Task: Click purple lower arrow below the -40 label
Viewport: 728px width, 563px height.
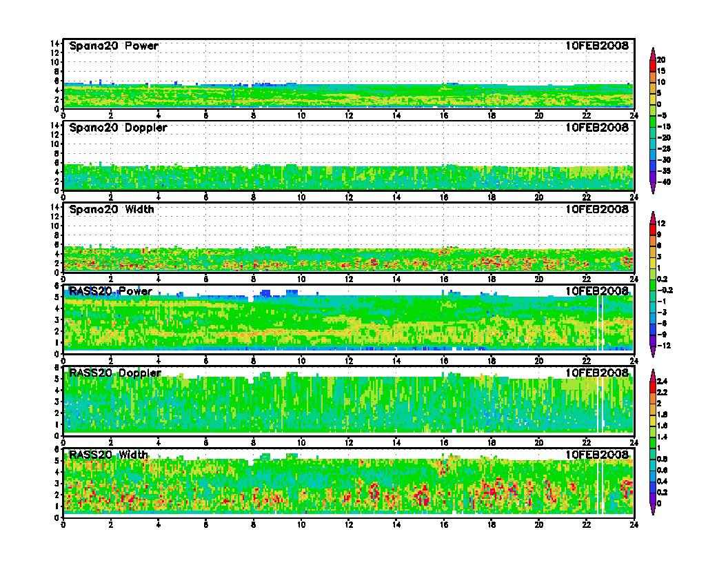Action: 653,188
